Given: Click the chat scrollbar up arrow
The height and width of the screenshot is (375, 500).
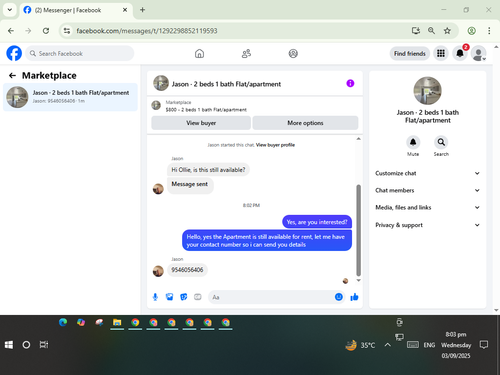Looking at the screenshot, I should pyautogui.click(x=359, y=139).
